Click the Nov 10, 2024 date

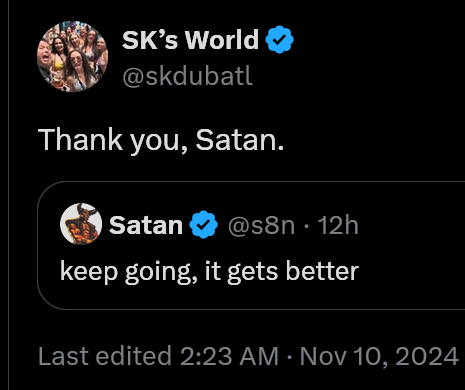tap(379, 356)
